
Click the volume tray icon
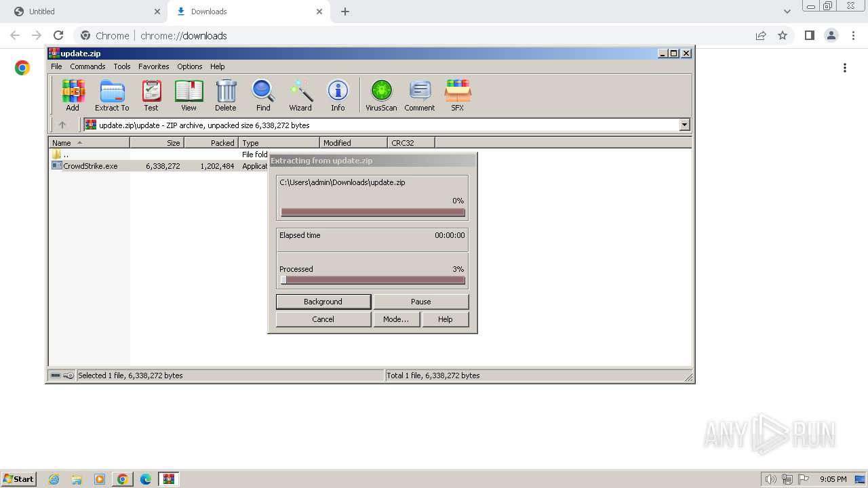point(771,479)
